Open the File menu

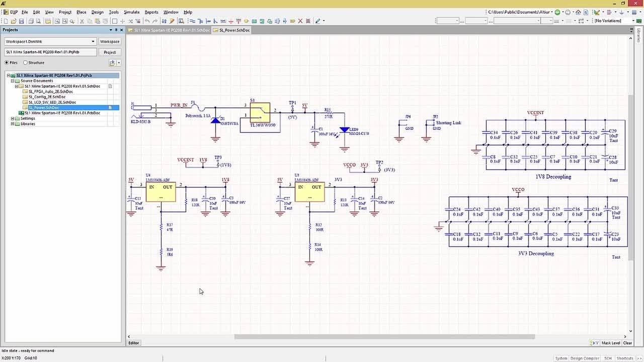point(25,12)
